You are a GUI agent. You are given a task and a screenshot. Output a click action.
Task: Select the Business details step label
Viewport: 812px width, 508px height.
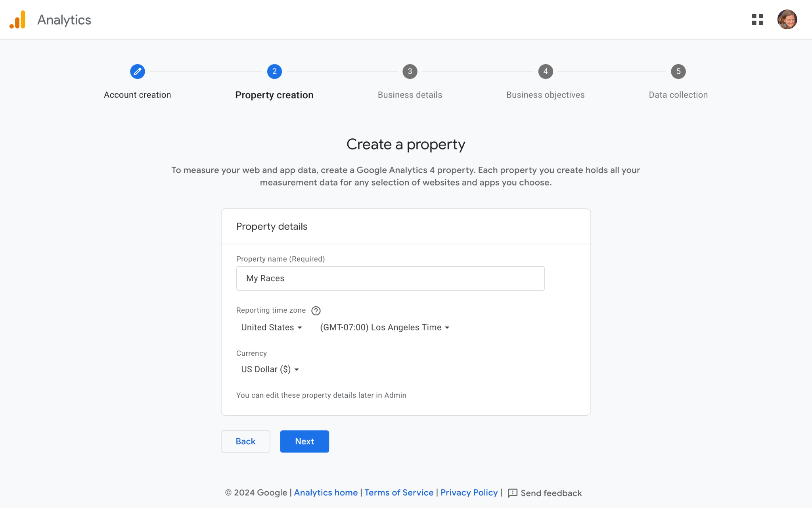[x=410, y=95]
